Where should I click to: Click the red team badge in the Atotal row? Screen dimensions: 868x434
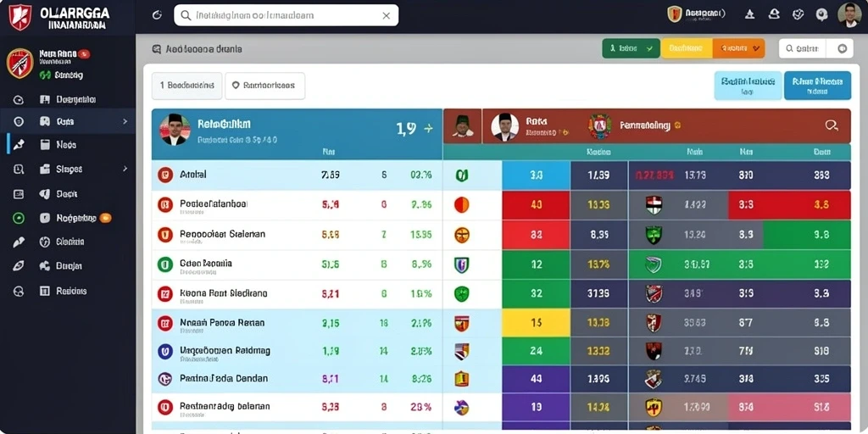(x=165, y=175)
